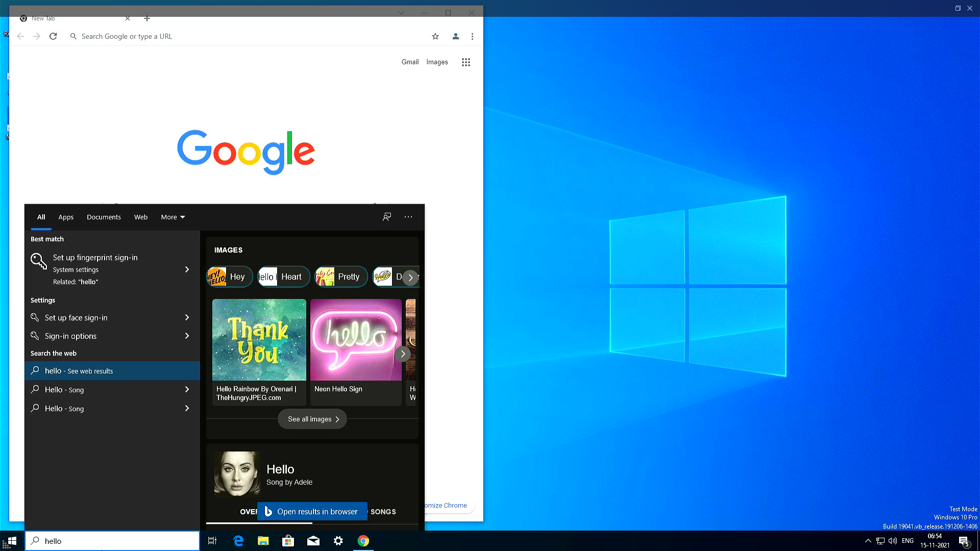Screen dimensions: 980x551
Task: Open Gmail from the Chrome new tab page
Action: pos(410,62)
